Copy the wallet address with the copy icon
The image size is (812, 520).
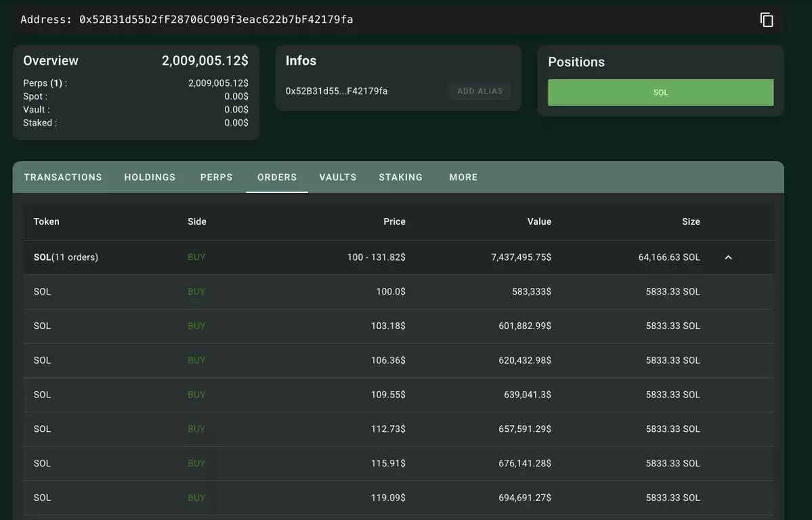pyautogui.click(x=767, y=20)
